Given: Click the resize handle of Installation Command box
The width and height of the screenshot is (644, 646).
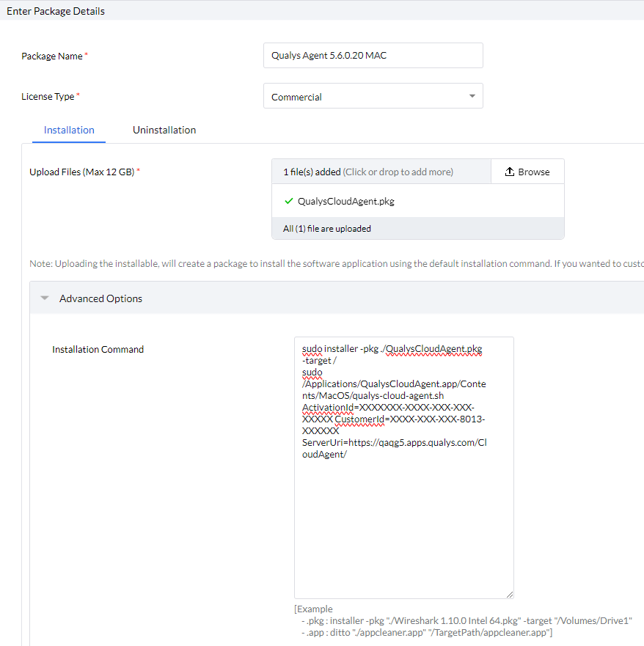Looking at the screenshot, I should [510, 595].
